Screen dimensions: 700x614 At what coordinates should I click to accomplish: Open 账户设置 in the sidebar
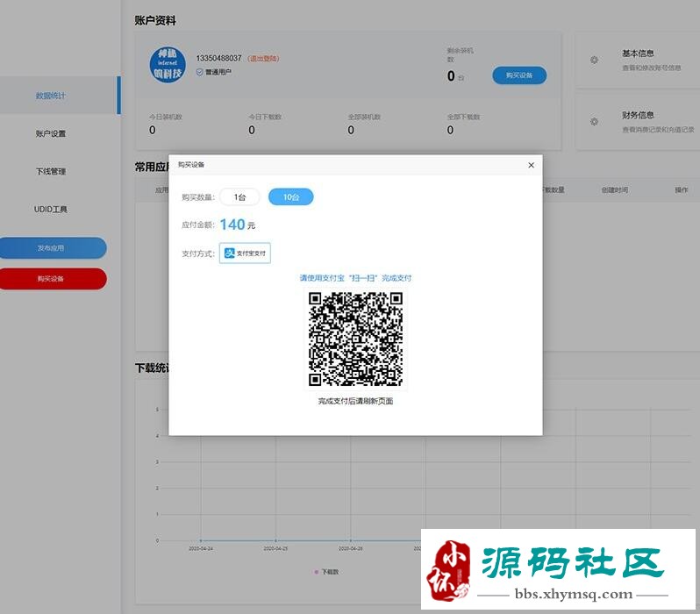pyautogui.click(x=51, y=133)
